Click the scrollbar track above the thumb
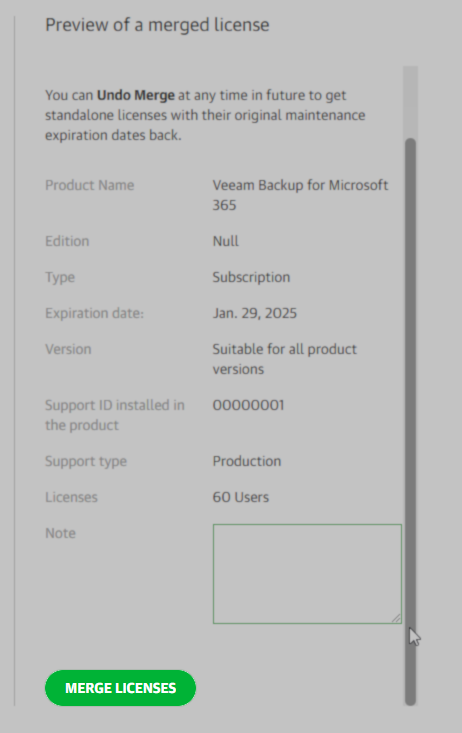The image size is (462, 733). pos(410,101)
